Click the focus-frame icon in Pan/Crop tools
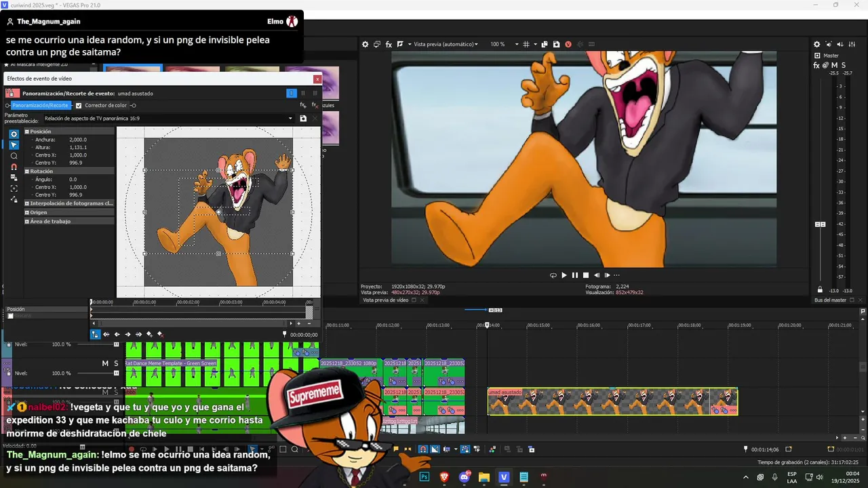The image size is (868, 488). pyautogui.click(x=14, y=188)
